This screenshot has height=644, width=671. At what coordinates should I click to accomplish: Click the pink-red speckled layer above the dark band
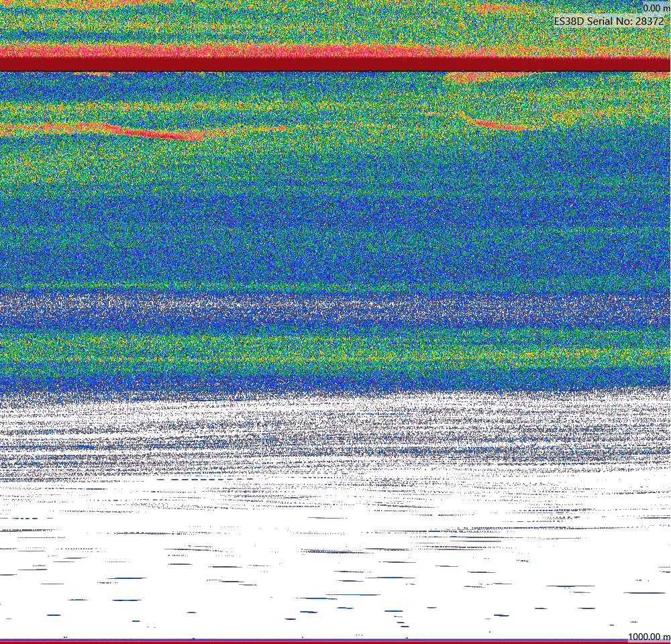[x=335, y=52]
